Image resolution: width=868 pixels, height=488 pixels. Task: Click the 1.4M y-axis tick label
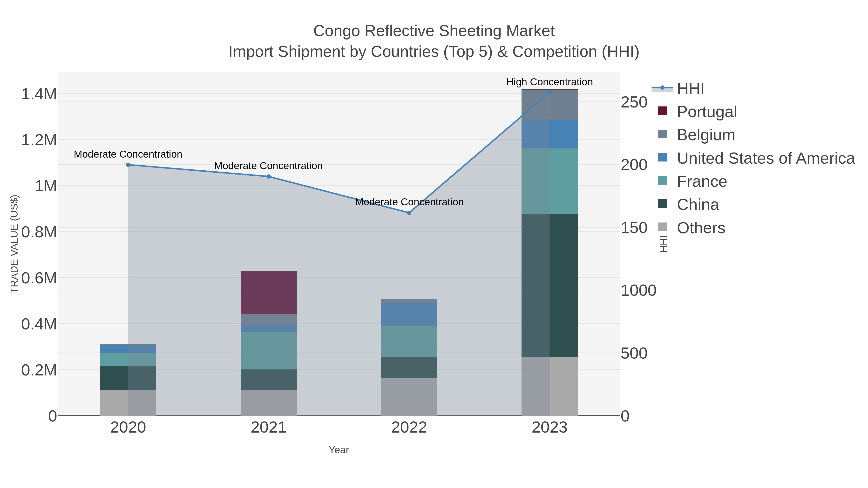[39, 94]
